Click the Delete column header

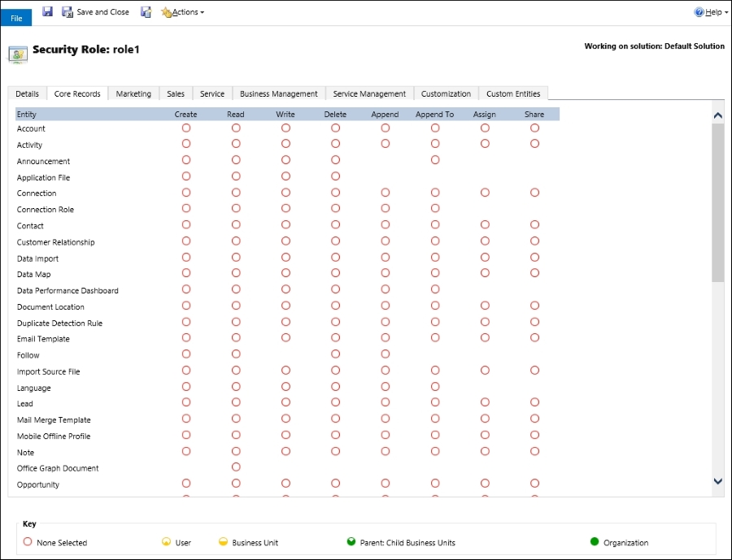point(335,115)
